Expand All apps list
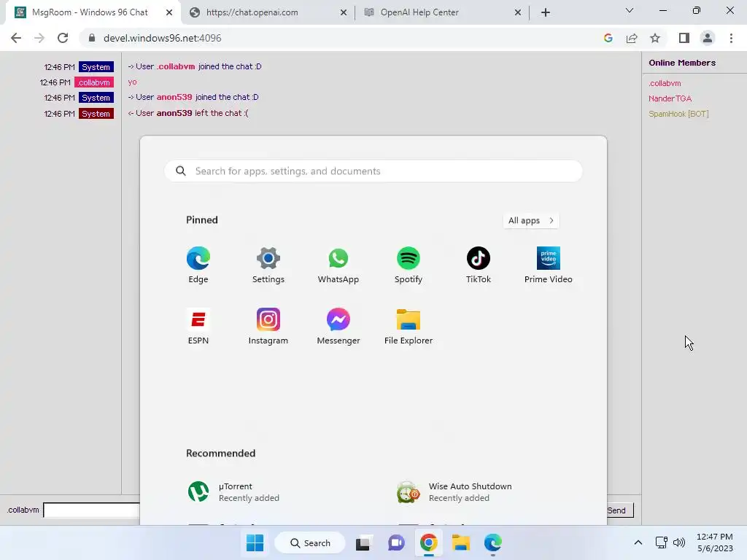 point(531,220)
